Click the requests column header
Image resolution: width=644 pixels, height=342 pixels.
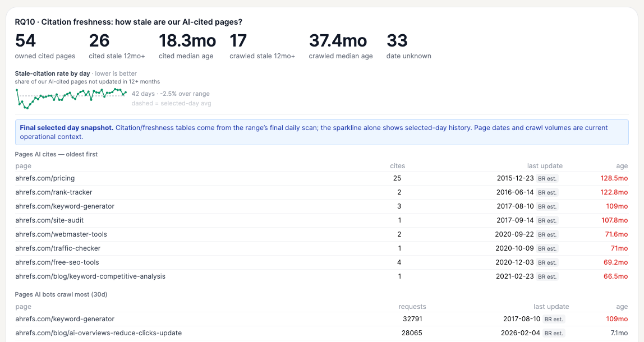point(412,307)
